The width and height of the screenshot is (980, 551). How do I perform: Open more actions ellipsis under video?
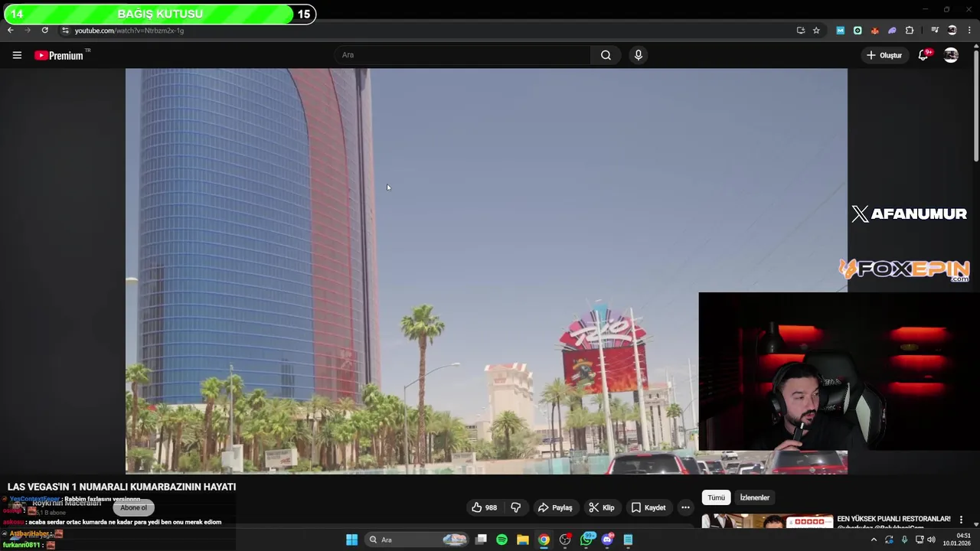pos(685,507)
